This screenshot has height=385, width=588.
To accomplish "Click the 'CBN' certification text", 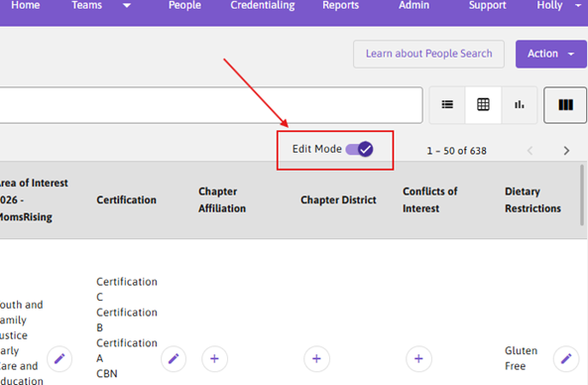I will pos(107,374).
